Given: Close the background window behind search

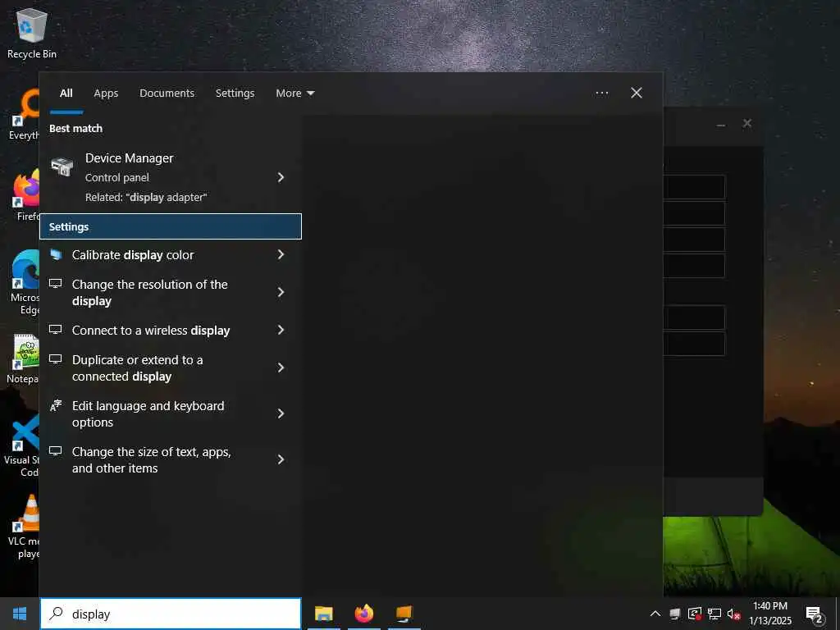Looking at the screenshot, I should pyautogui.click(x=746, y=124).
